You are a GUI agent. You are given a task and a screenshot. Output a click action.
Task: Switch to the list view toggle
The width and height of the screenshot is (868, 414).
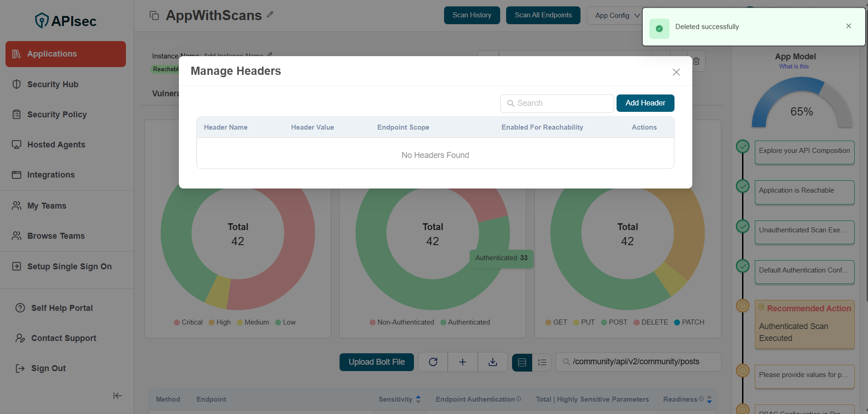542,362
